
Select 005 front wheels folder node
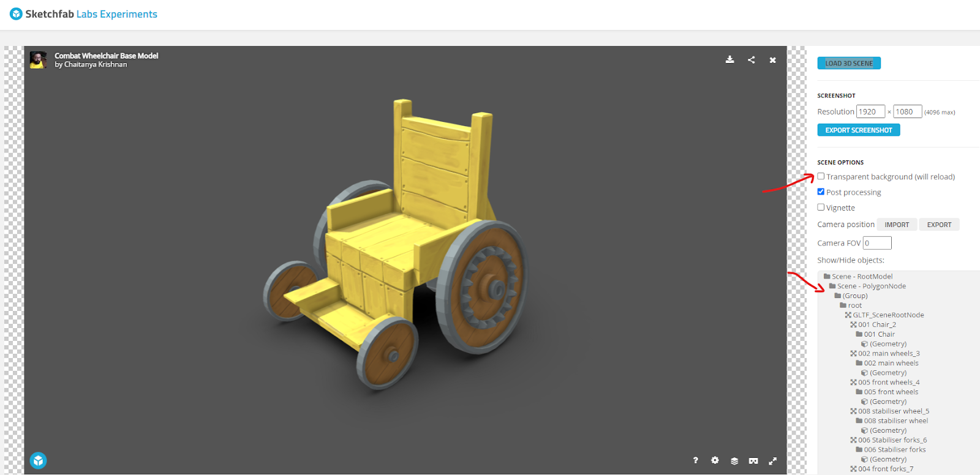pyautogui.click(x=887, y=392)
